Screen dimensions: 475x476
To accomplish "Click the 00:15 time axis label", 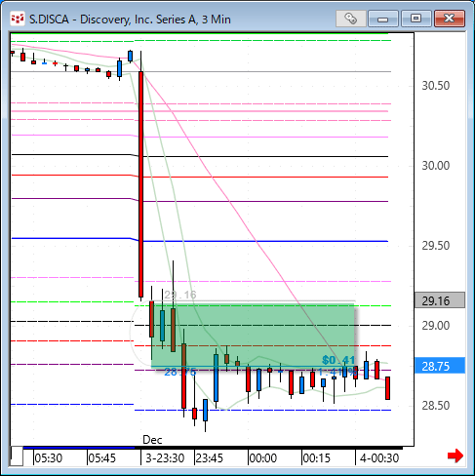I will pyautogui.click(x=316, y=458).
